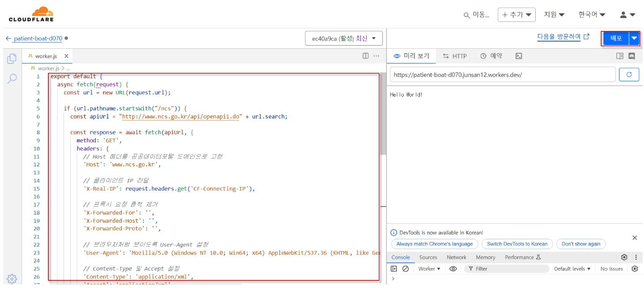Click Switch DevTools to Korean button
The image size is (644, 288).
[517, 244]
